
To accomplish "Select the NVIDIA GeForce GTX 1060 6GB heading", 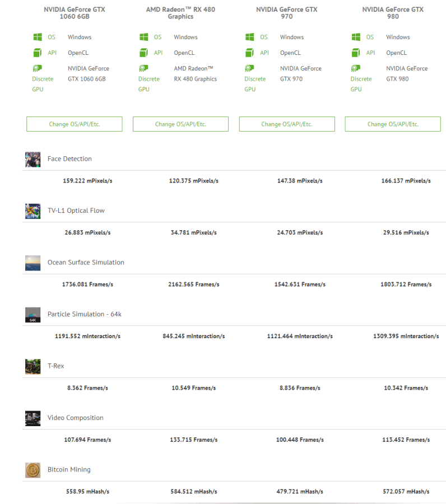I will [75, 13].
